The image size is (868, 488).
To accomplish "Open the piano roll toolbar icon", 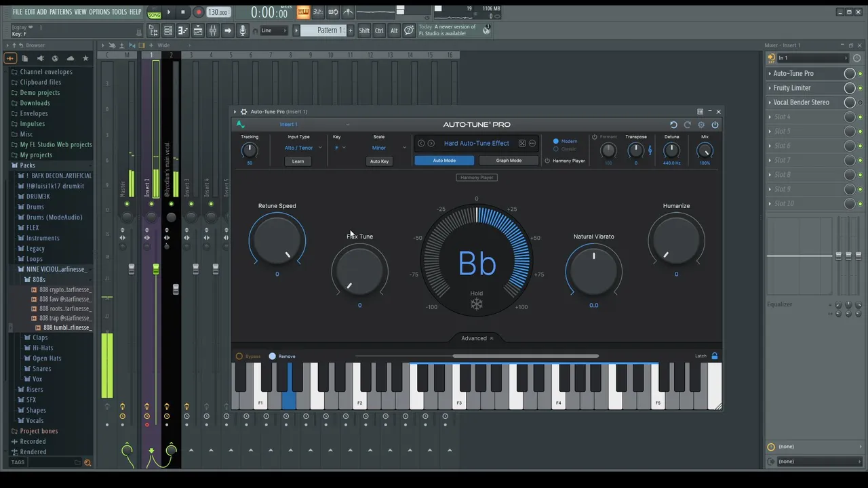I will 183,30.
